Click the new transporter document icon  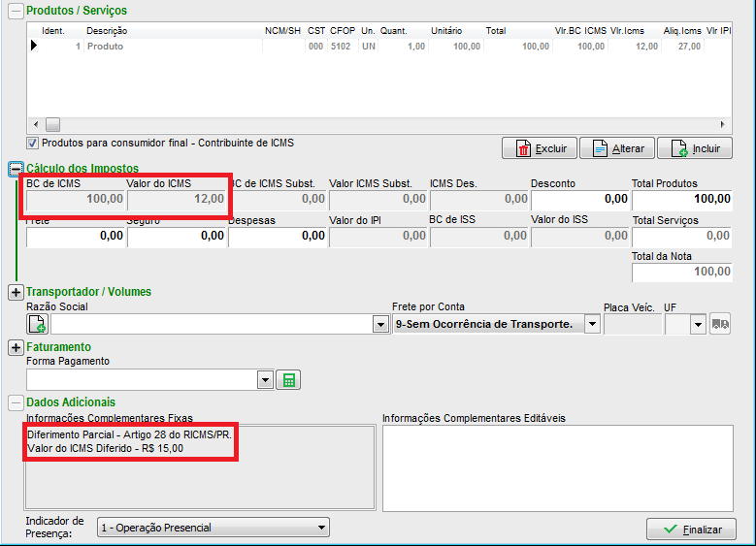[37, 324]
